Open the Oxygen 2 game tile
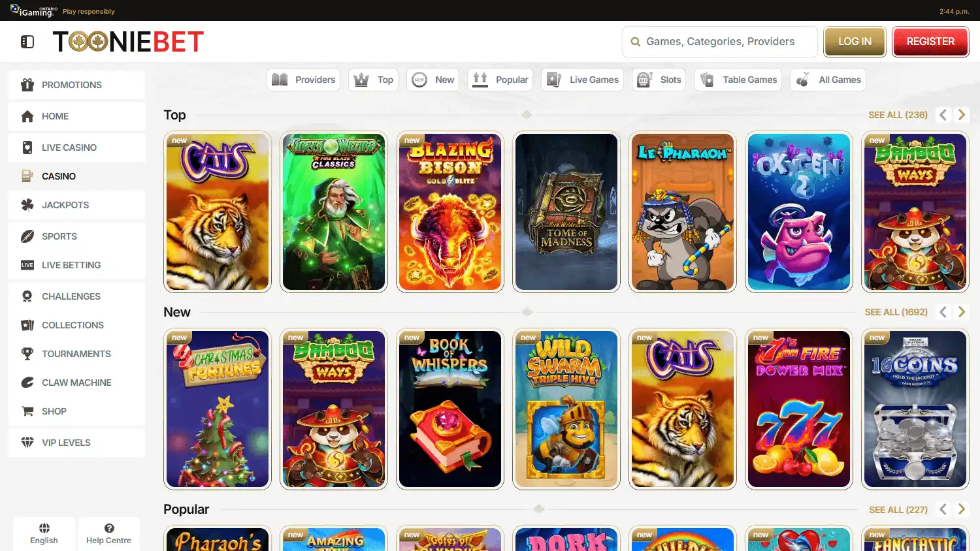The width and height of the screenshot is (980, 551). 799,212
